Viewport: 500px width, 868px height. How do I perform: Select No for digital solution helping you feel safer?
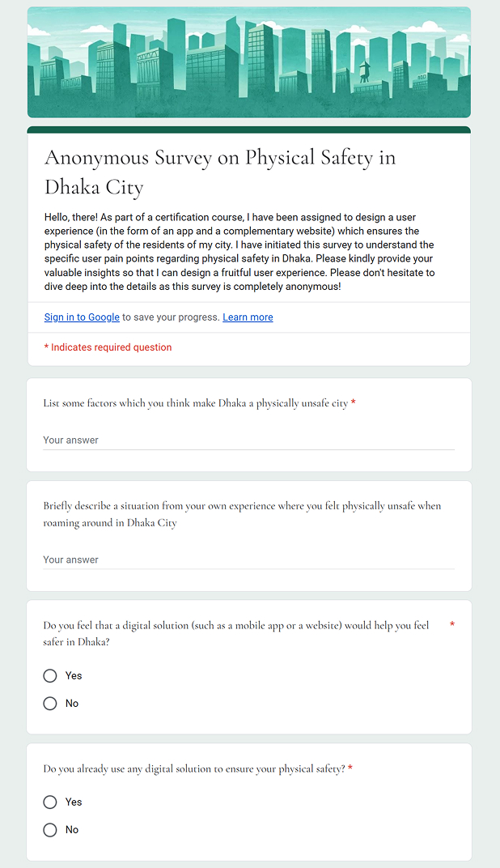[x=50, y=704]
